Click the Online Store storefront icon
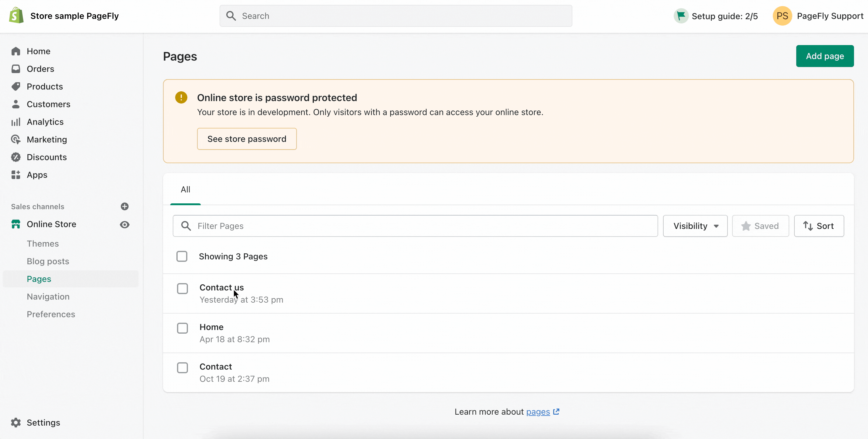 tap(16, 224)
